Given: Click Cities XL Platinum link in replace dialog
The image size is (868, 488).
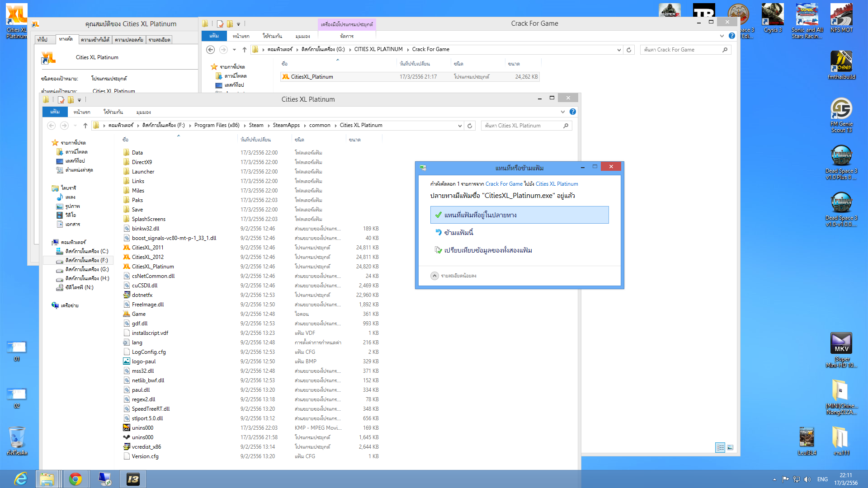Looking at the screenshot, I should tap(557, 184).
